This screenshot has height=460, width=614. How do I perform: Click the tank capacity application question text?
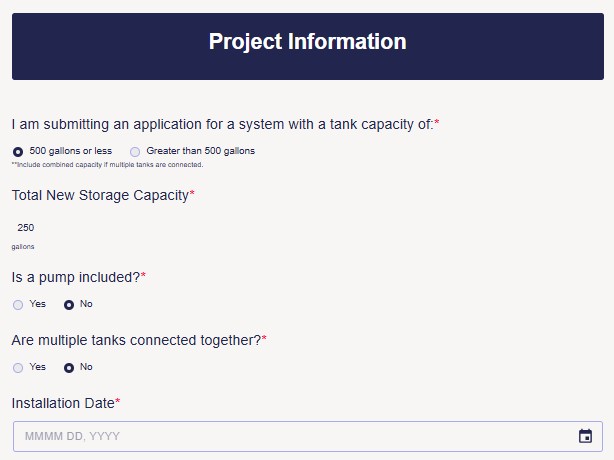point(222,124)
